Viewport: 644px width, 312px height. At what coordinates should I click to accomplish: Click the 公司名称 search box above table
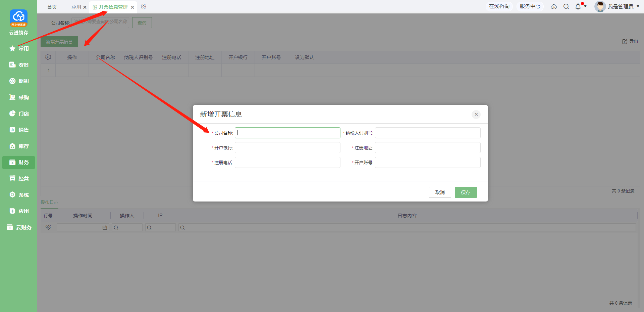tap(100, 23)
